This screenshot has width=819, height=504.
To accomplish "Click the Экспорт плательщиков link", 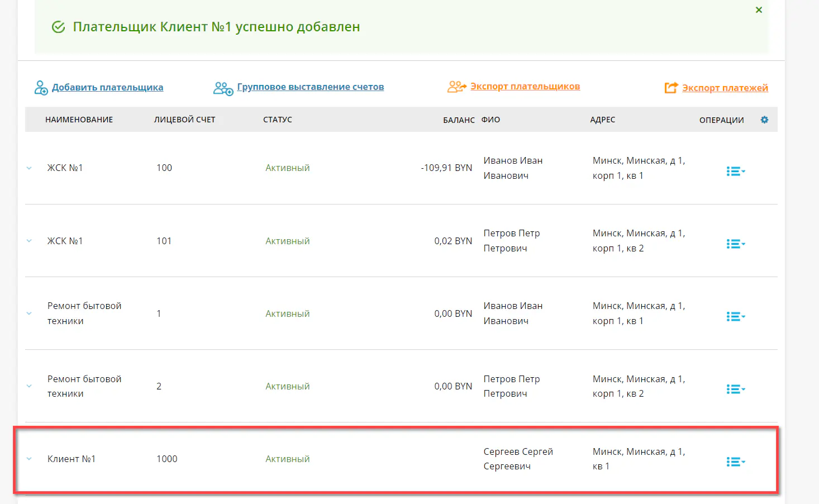I will pyautogui.click(x=525, y=86).
